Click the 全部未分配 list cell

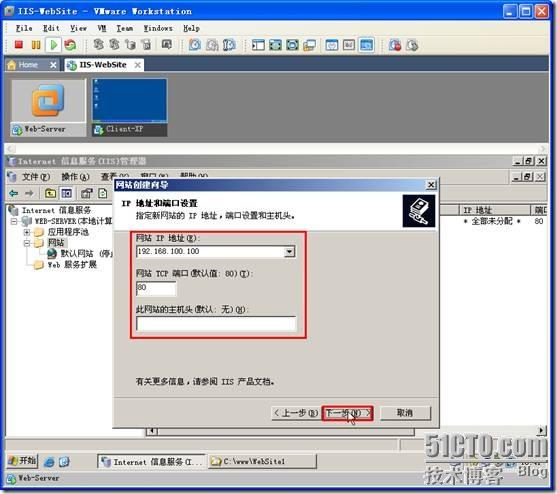pyautogui.click(x=492, y=221)
